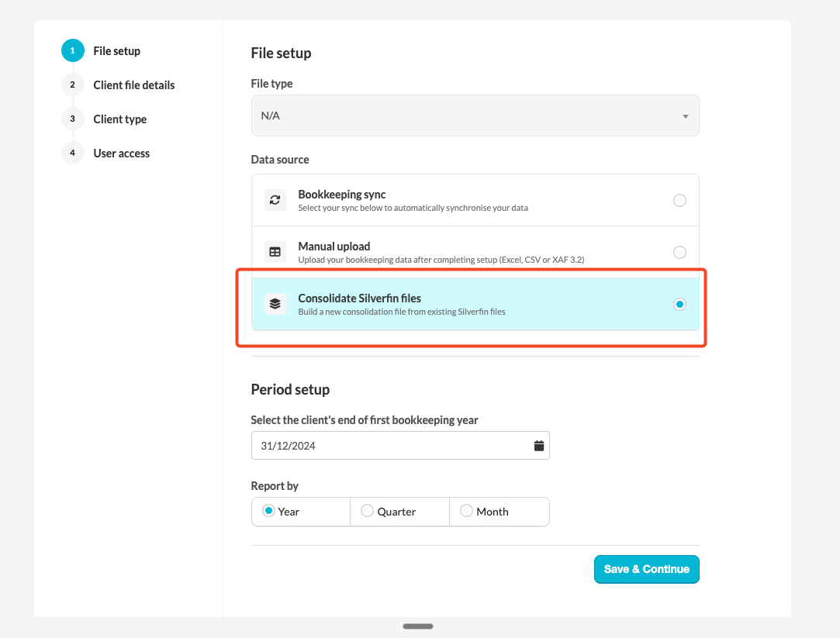
Task: Click step 1 circle in sidebar
Action: pyautogui.click(x=72, y=51)
